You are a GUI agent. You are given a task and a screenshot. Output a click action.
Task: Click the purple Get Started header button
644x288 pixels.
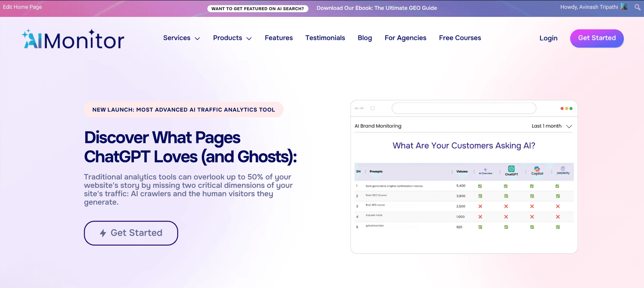(597, 38)
